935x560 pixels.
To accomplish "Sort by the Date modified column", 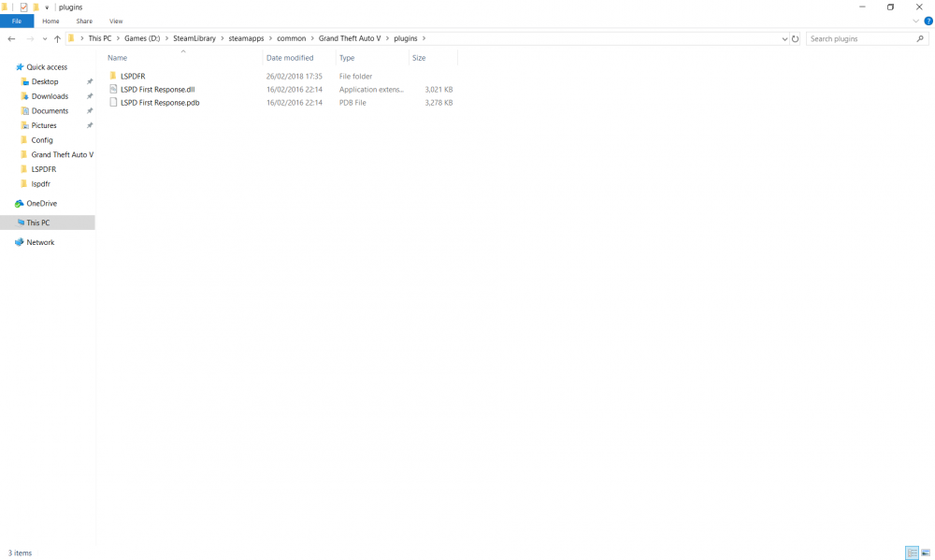I will coord(290,58).
